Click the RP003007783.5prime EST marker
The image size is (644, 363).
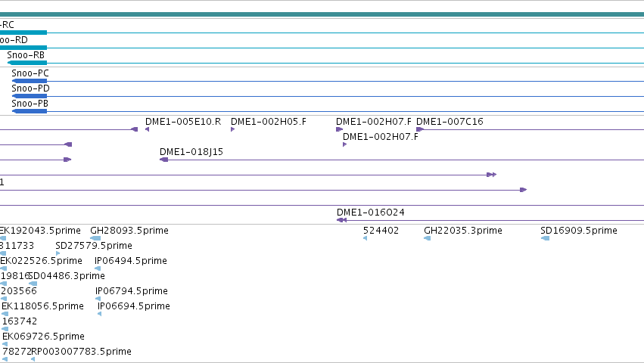pyautogui.click(x=33, y=359)
